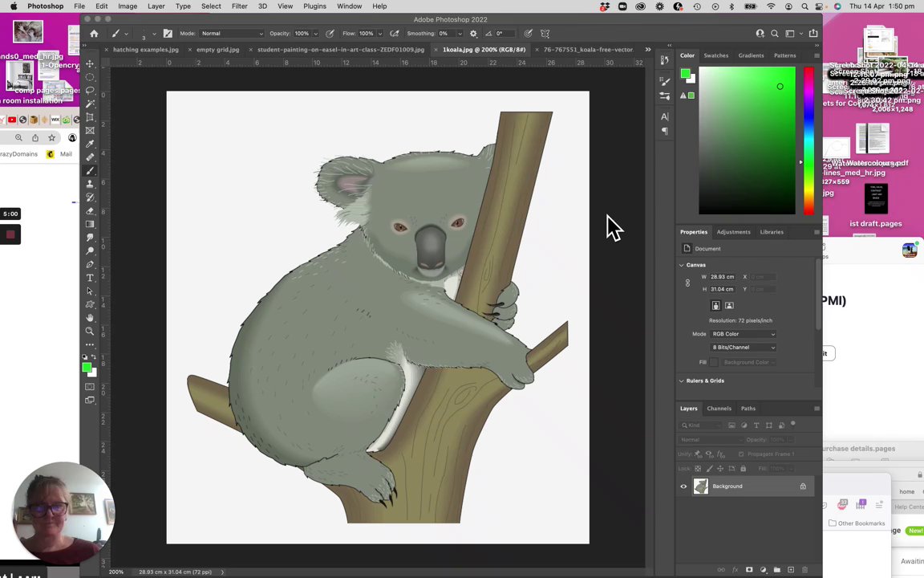This screenshot has height=578, width=924.
Task: Click the lock icon on Background layer
Action: click(x=802, y=486)
